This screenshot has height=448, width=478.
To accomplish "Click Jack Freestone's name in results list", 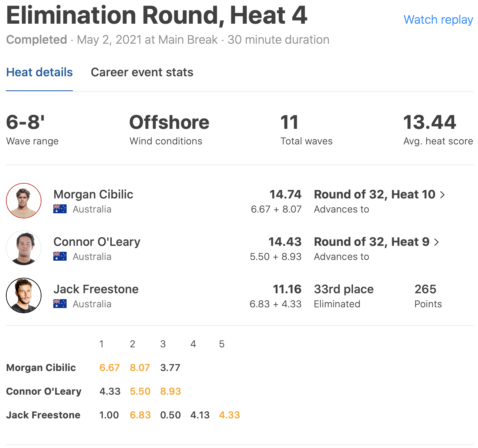I will [96, 289].
